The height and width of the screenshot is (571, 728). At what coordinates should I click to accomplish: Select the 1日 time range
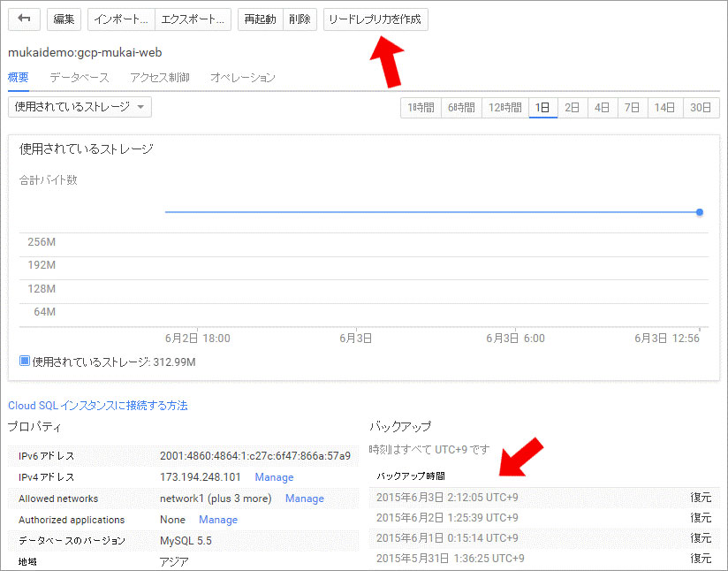click(x=542, y=108)
